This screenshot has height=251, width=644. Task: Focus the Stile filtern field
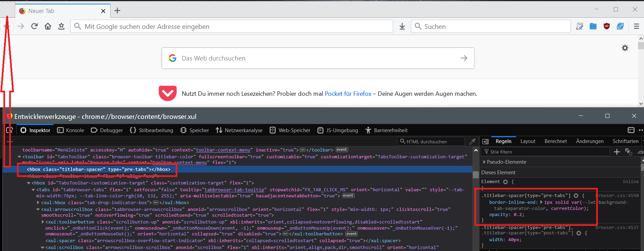pos(545,152)
